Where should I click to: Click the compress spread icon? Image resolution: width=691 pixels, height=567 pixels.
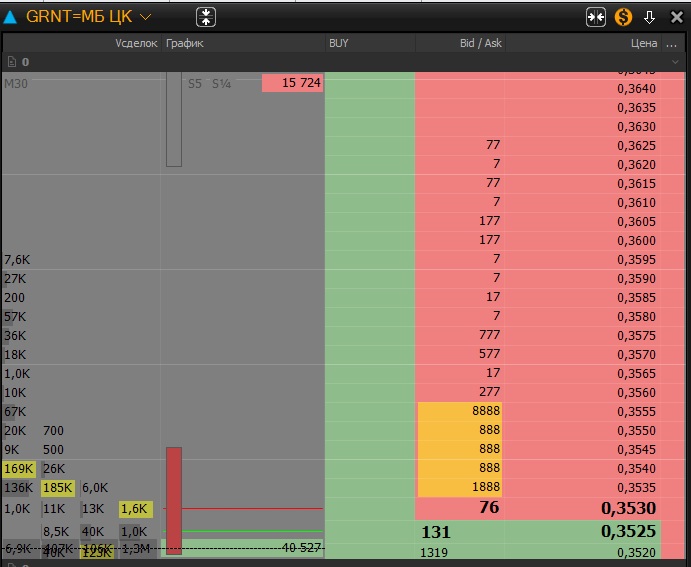coord(596,17)
